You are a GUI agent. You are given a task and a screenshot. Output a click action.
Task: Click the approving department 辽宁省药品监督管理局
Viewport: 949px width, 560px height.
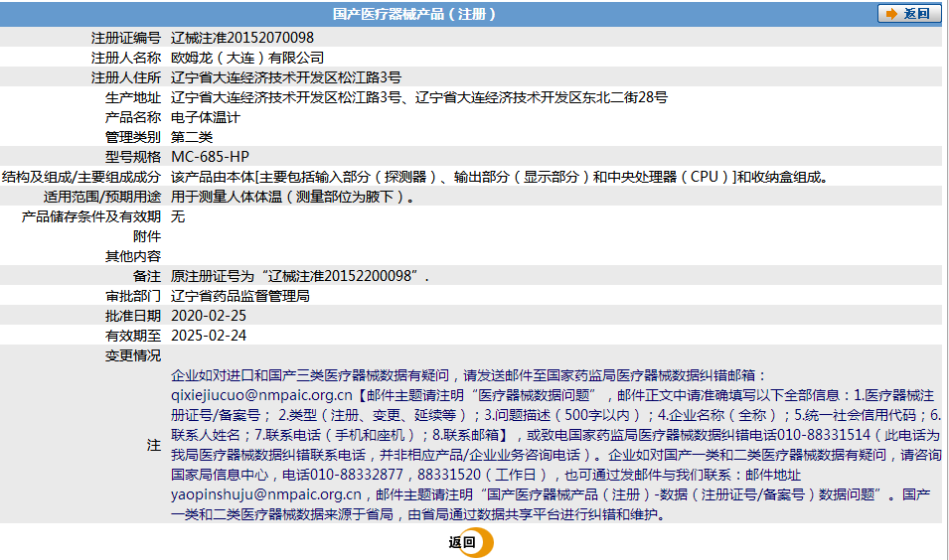(x=240, y=296)
